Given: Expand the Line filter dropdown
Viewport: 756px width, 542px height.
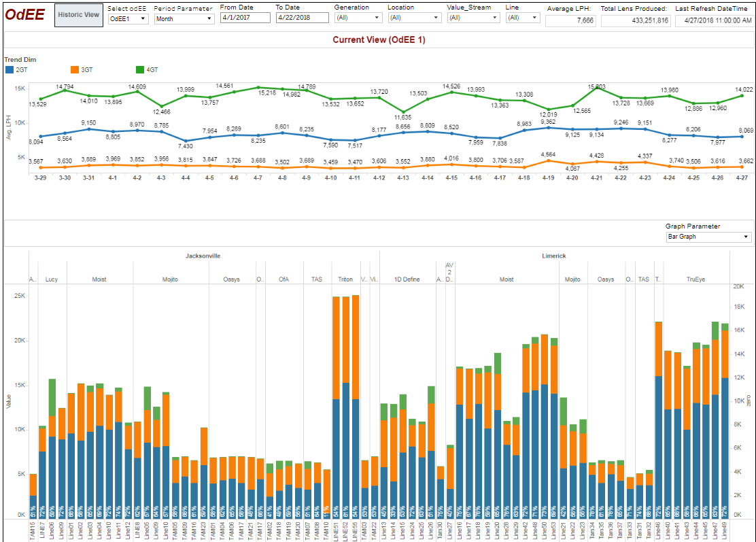Looking at the screenshot, I should 523,18.
